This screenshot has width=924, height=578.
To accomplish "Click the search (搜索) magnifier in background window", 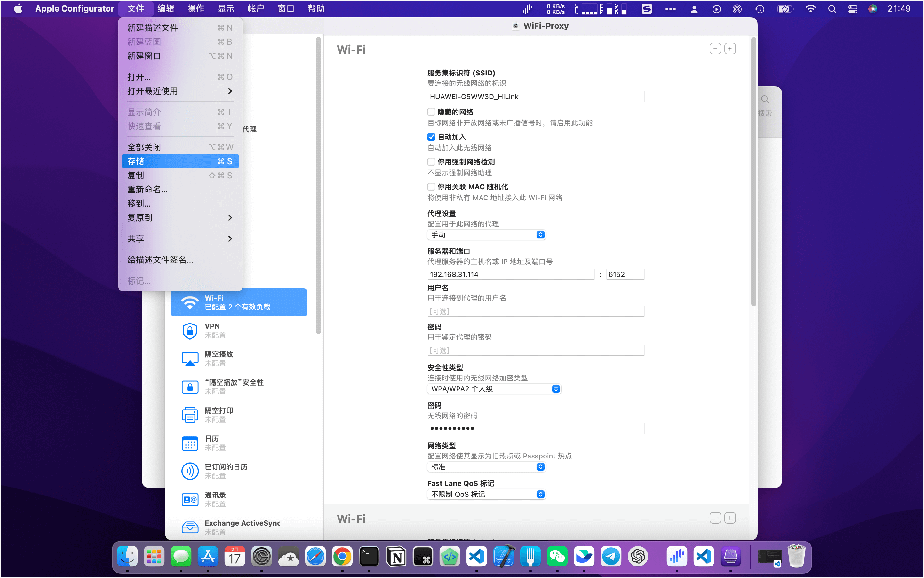I will (x=765, y=100).
